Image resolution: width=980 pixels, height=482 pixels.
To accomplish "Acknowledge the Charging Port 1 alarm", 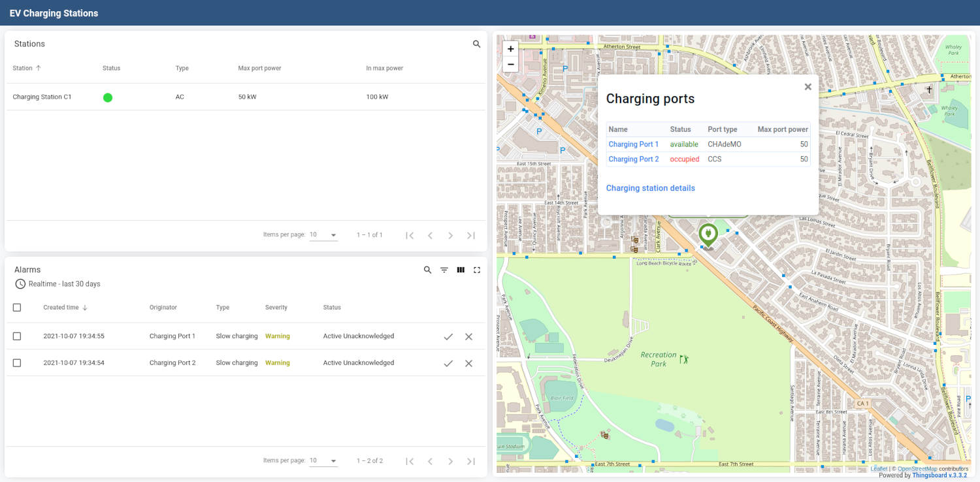I will coord(448,336).
